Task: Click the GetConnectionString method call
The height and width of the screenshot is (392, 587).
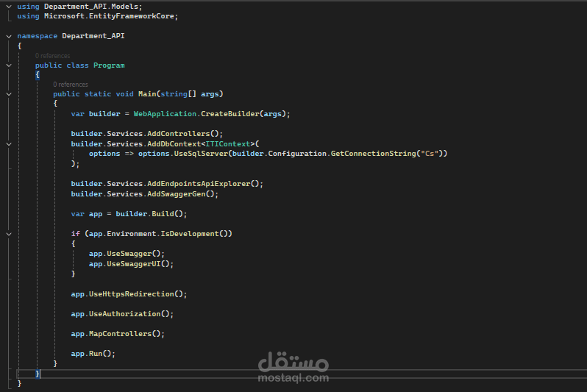Action: click(x=373, y=154)
